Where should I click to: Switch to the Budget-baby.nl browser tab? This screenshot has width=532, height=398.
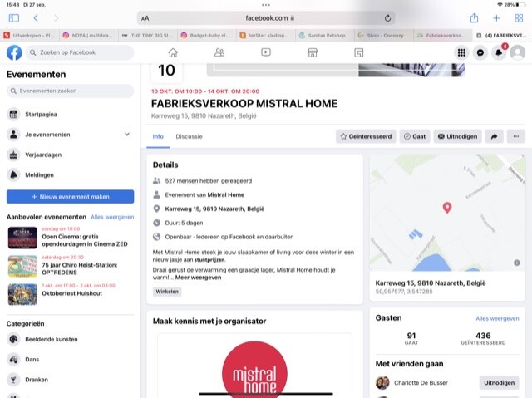tap(207, 35)
